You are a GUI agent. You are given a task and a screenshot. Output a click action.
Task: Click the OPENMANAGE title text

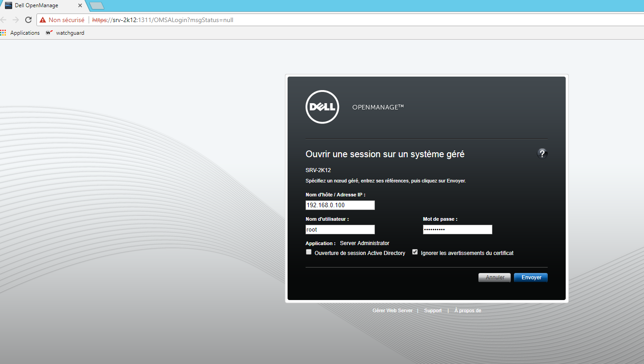378,107
